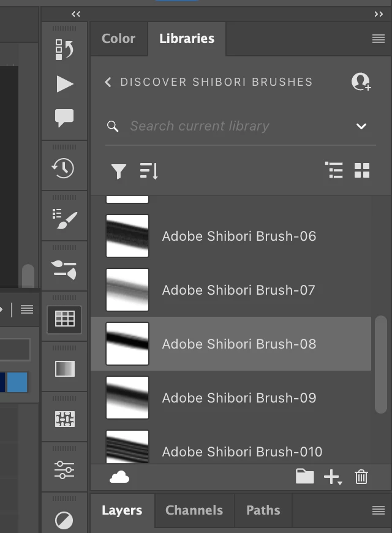Open the half-filled circle panel icon
The width and height of the screenshot is (392, 533).
point(64,520)
